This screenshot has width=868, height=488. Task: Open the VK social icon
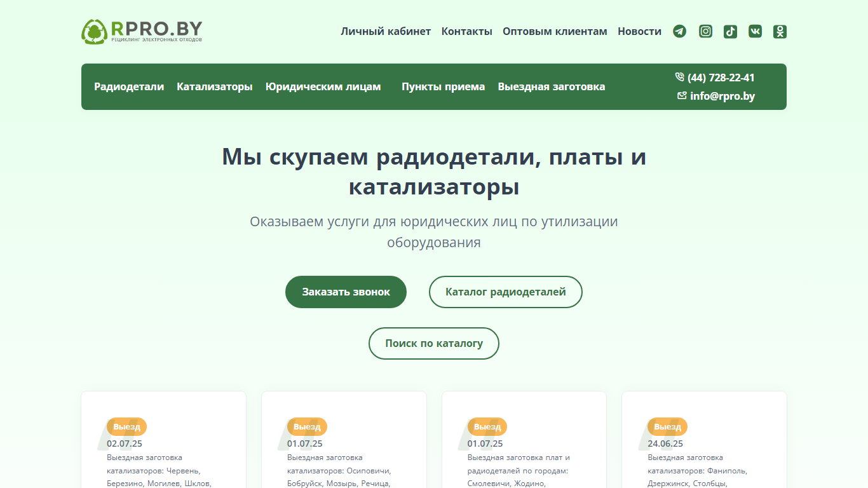755,31
